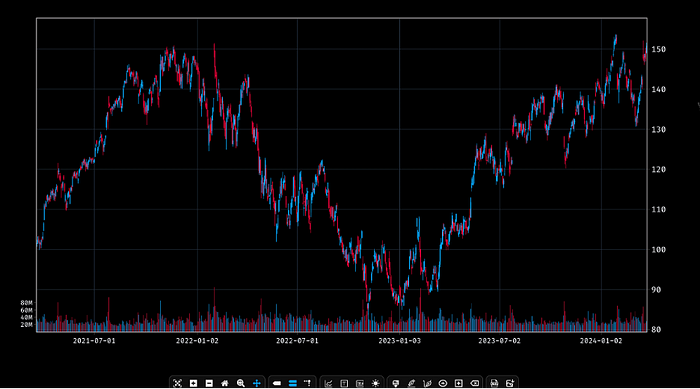Click the 2023-01-03 x-axis date label
Screen dimensions: 700x389
[400, 341]
